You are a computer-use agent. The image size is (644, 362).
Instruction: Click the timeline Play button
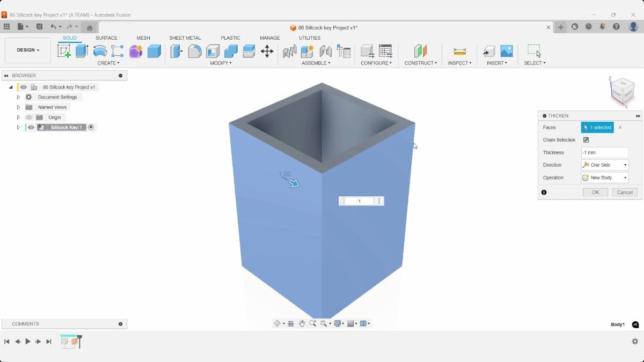pos(28,341)
